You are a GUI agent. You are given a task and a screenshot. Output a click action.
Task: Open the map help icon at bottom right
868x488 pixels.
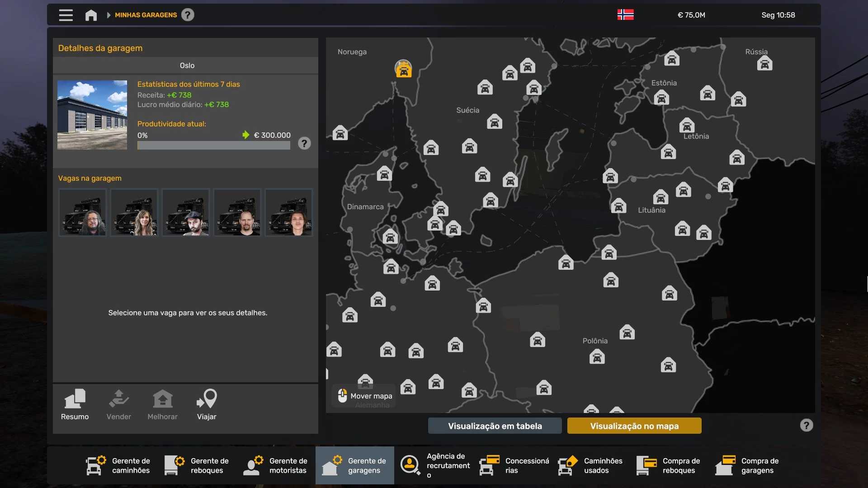coord(806,425)
